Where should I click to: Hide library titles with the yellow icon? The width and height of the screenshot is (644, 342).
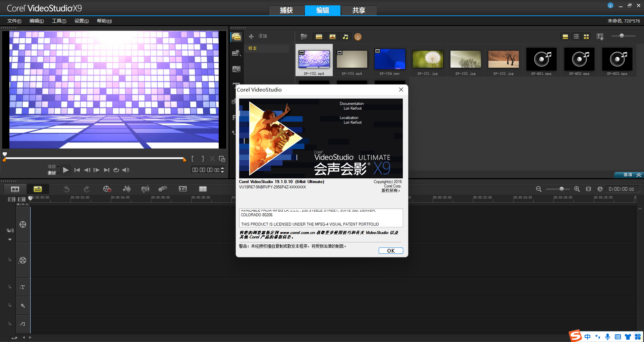(x=565, y=37)
